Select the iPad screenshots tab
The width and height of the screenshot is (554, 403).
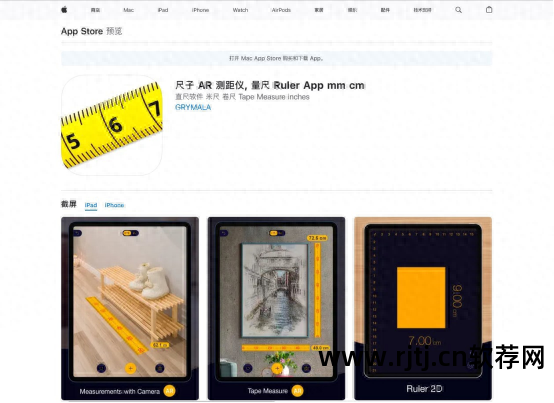pos(91,205)
